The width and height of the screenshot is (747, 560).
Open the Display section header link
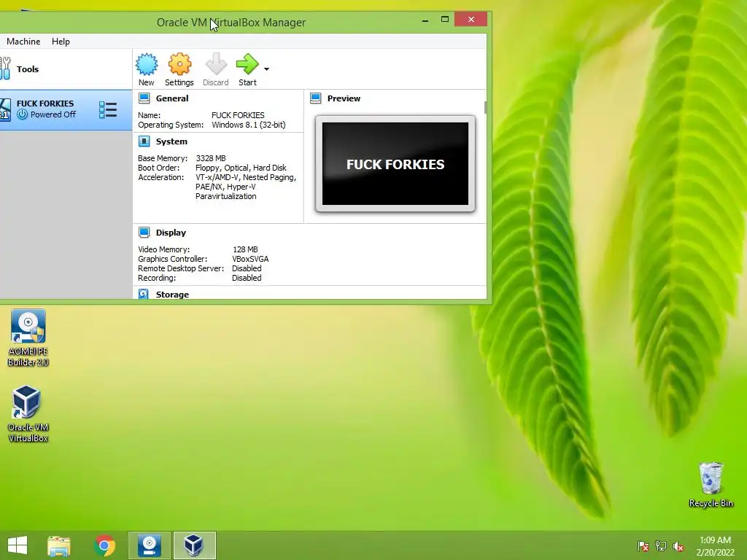171,233
